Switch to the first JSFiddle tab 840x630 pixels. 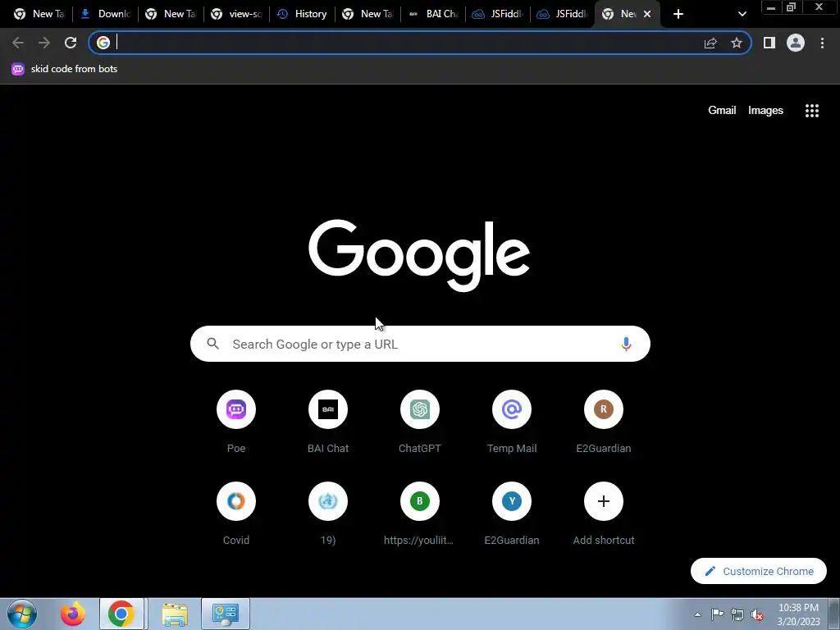[500, 14]
